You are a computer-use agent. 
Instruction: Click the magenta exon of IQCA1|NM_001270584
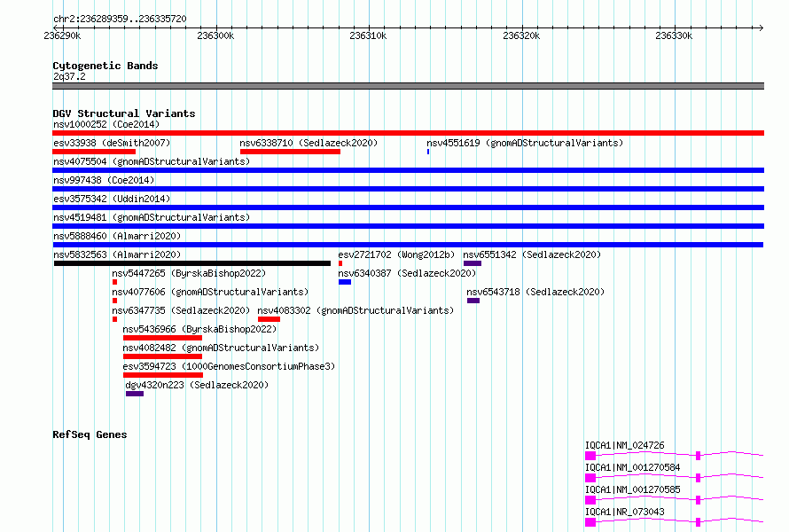coord(590,478)
